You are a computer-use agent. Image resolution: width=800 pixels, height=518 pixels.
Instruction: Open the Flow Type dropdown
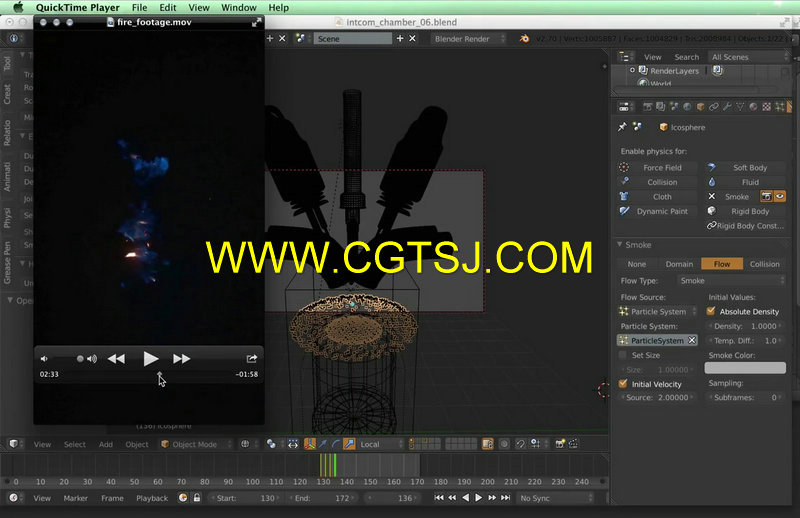click(731, 281)
